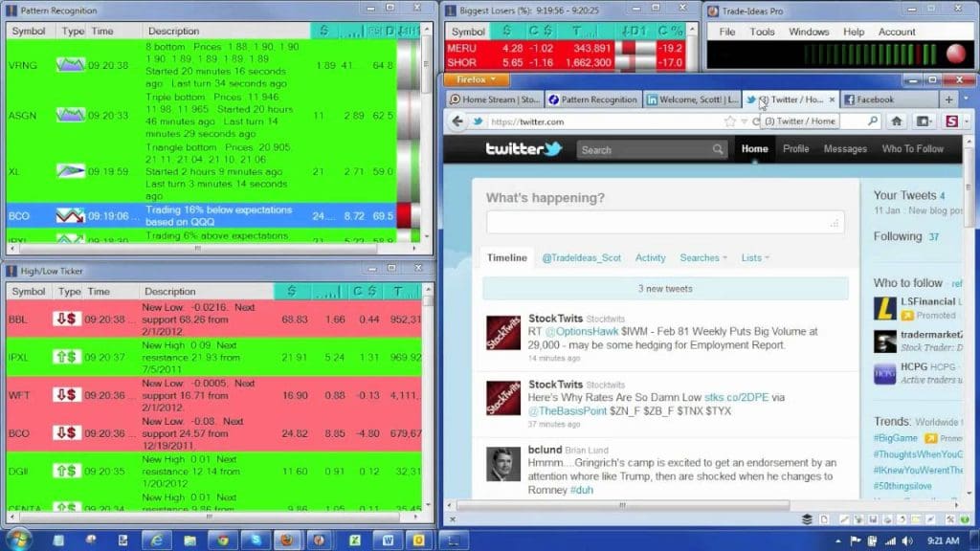Screen dimensions: 980x551
Task: Open Excel from the taskbar
Action: tap(354, 540)
